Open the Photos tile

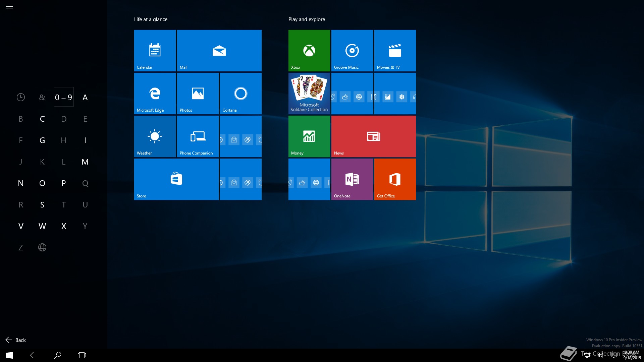tap(198, 94)
